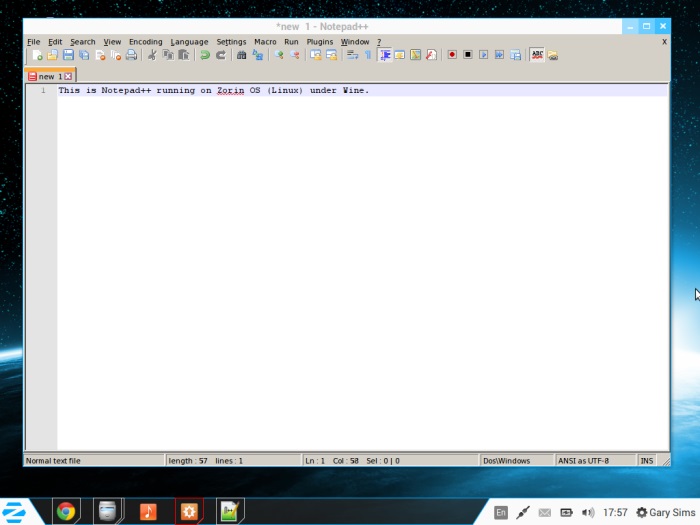This screenshot has width=700, height=525.
Task: Click the Open file toolbar icon
Action: click(52, 55)
